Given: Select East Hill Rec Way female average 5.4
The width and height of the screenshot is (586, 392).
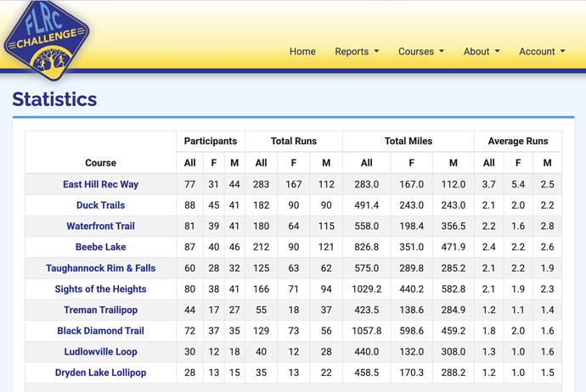Looking at the screenshot, I should pyautogui.click(x=518, y=184).
